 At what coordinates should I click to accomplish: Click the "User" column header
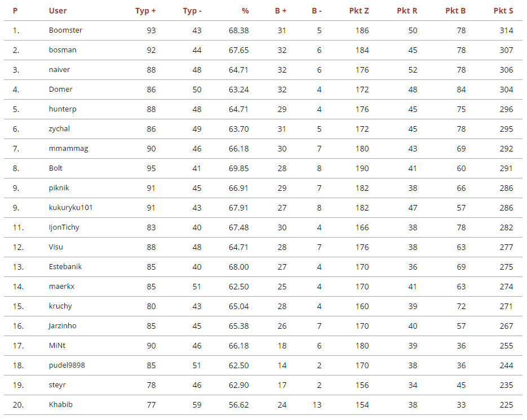point(58,11)
